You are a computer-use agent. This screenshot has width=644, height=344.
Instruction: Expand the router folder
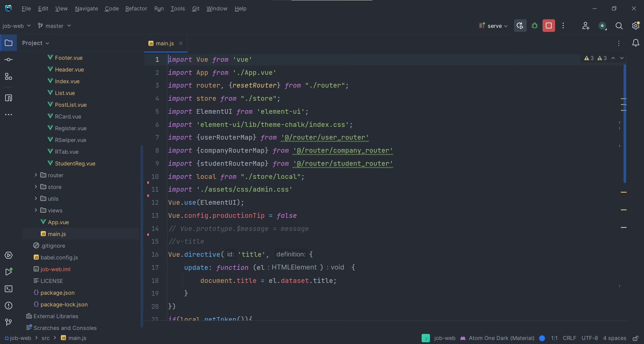coord(36,175)
